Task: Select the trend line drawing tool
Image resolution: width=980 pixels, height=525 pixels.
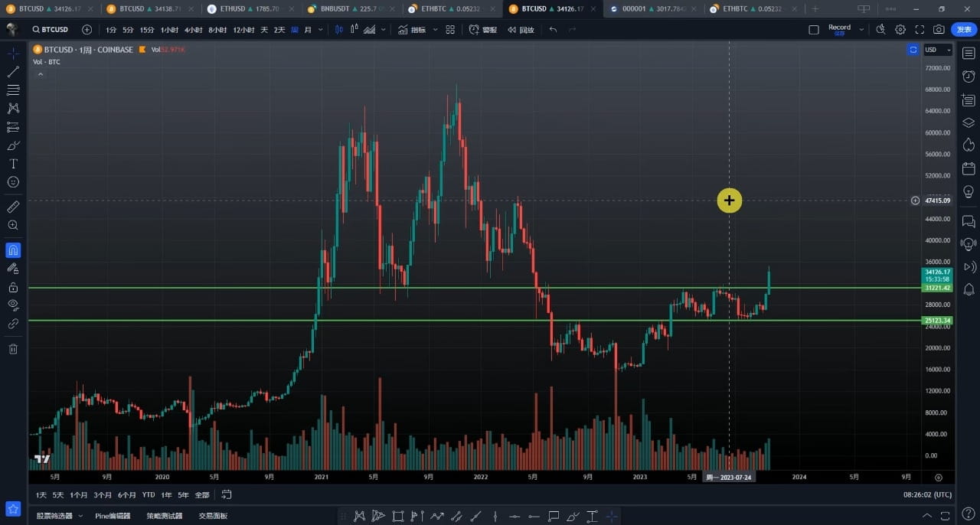Action: coord(13,71)
